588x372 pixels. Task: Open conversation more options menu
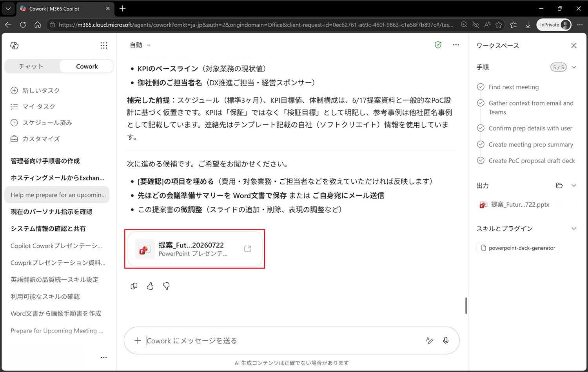(456, 45)
